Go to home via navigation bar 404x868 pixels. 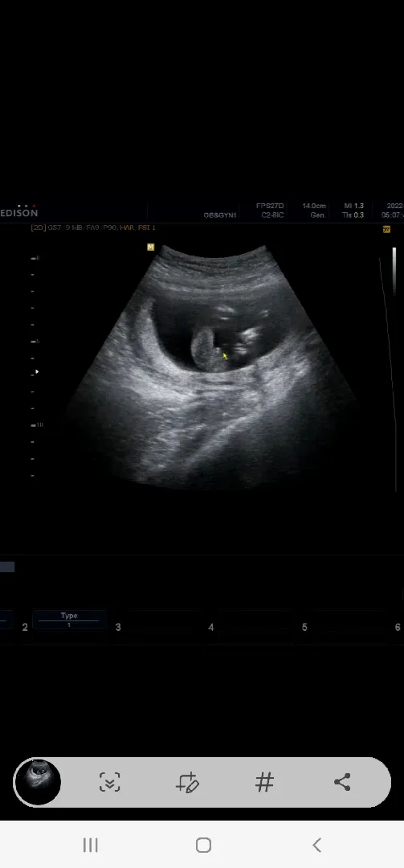204,845
